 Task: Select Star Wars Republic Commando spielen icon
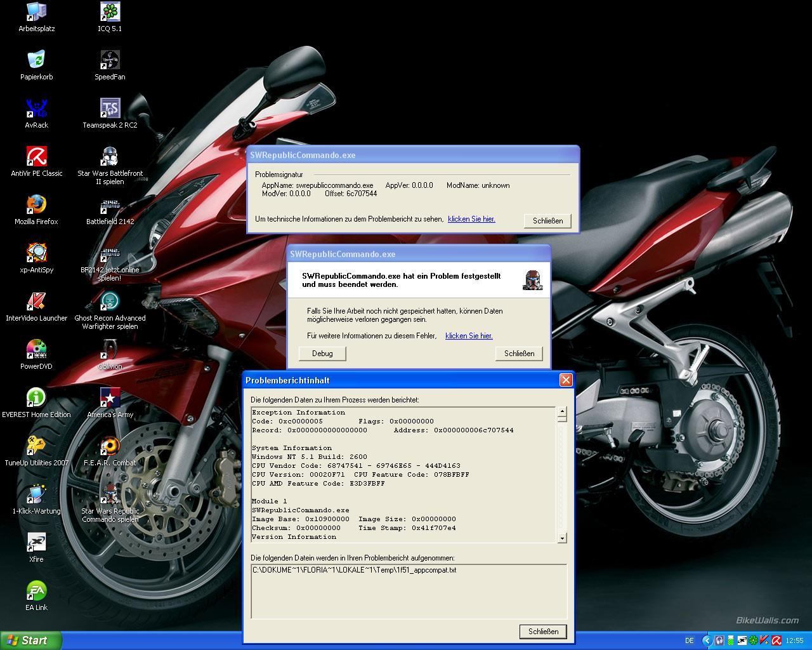point(110,503)
